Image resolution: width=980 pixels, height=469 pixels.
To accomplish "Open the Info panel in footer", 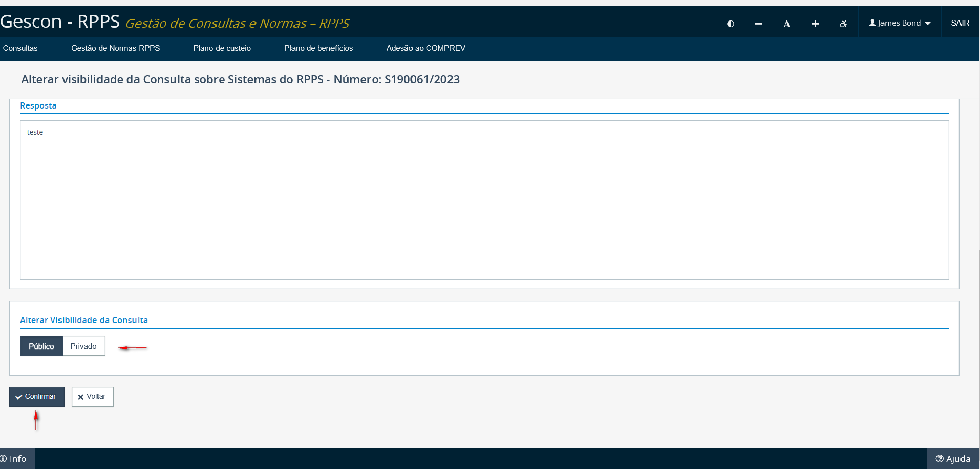I will click(x=14, y=459).
